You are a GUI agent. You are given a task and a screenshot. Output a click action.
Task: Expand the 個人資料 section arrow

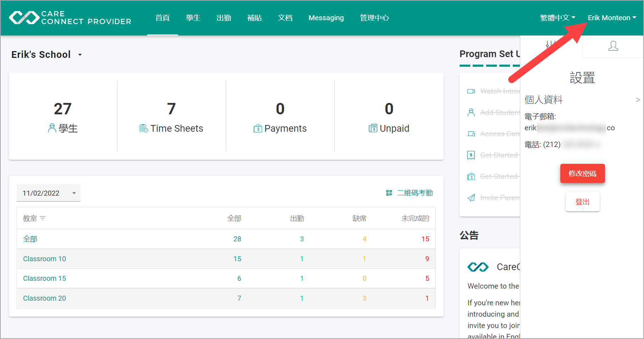coord(638,100)
